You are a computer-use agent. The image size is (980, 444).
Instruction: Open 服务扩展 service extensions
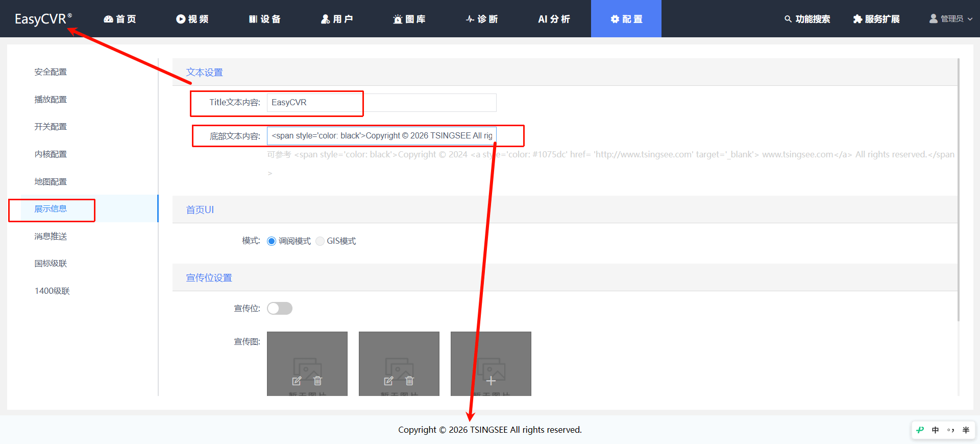point(876,19)
